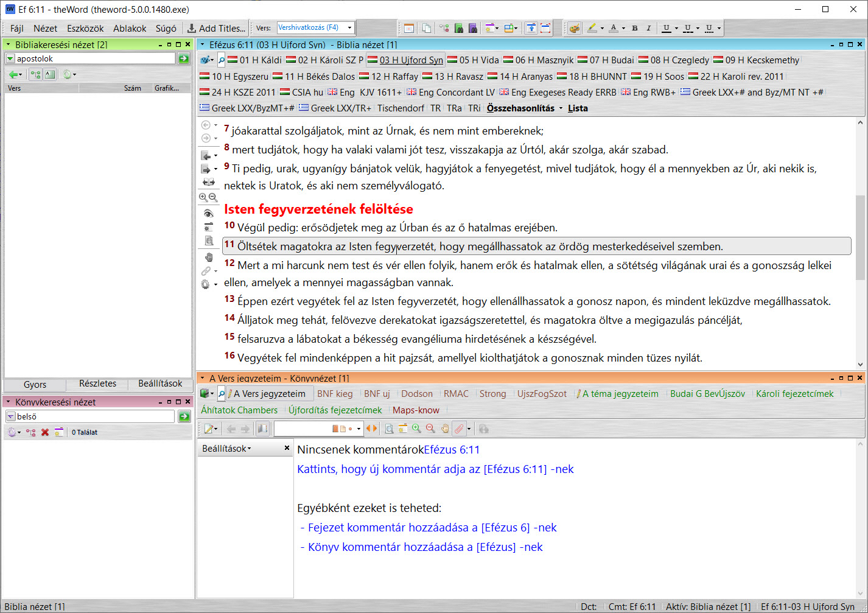Toggle magnifier search box in Bible view tab row
The height and width of the screenshot is (613, 868).
222,60
